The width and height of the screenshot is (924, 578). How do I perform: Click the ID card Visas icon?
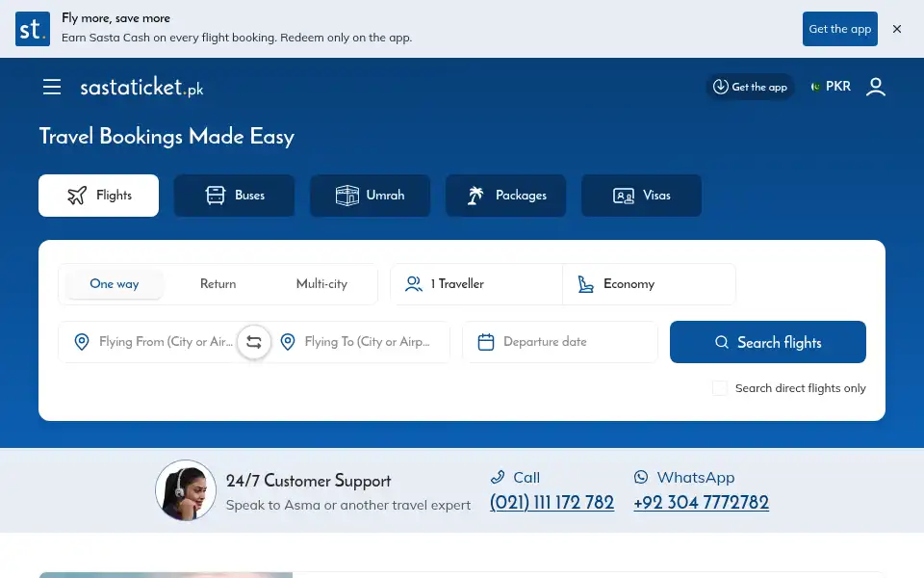624,196
